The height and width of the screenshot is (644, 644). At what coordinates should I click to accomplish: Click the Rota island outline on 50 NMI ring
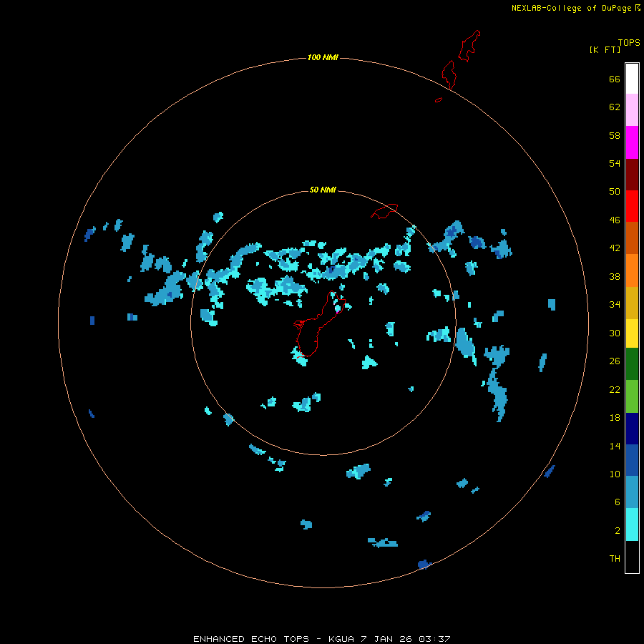(x=384, y=211)
